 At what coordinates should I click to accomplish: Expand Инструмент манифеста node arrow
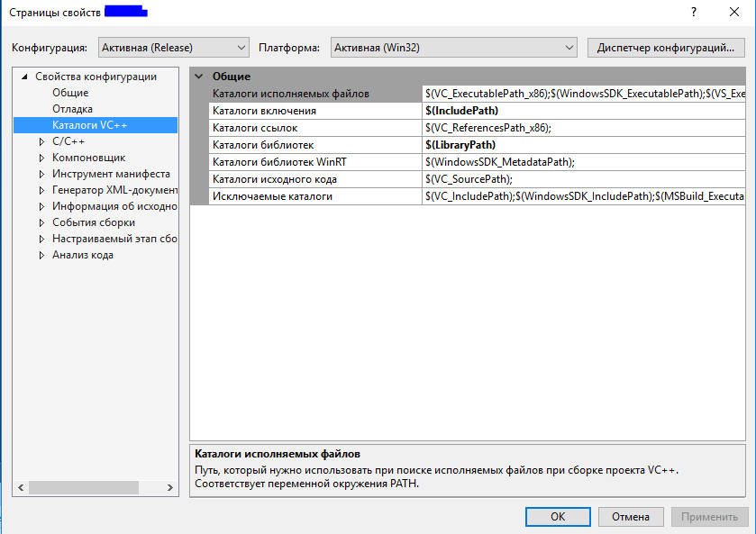pyautogui.click(x=41, y=174)
